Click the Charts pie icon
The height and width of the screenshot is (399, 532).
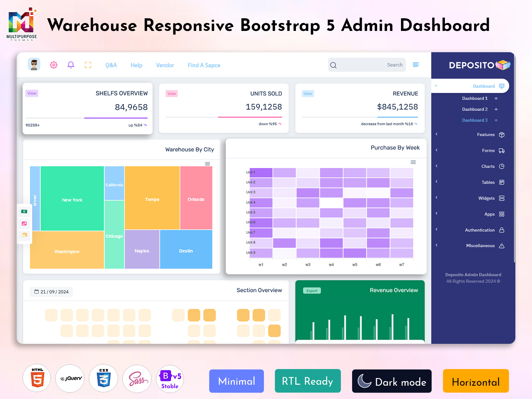502,166
